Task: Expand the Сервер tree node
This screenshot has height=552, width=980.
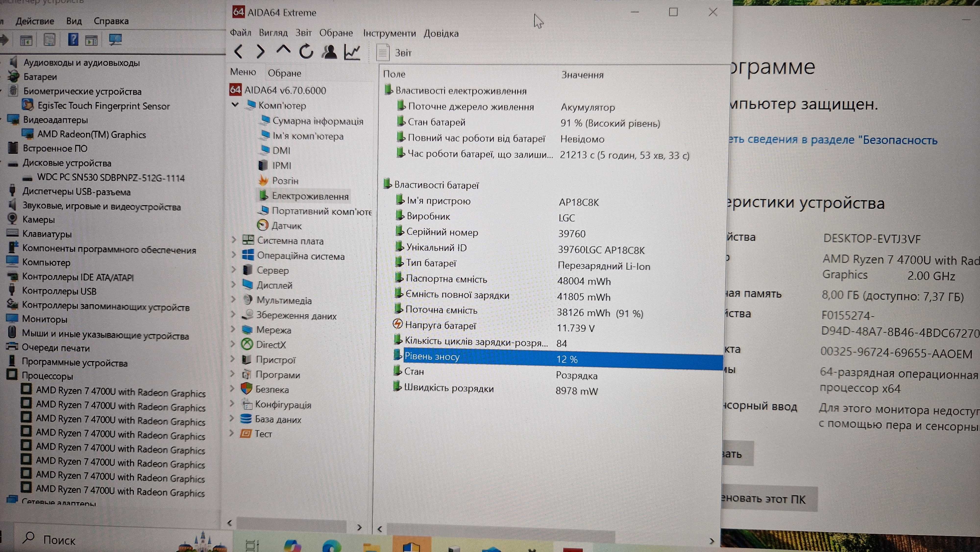Action: point(233,270)
